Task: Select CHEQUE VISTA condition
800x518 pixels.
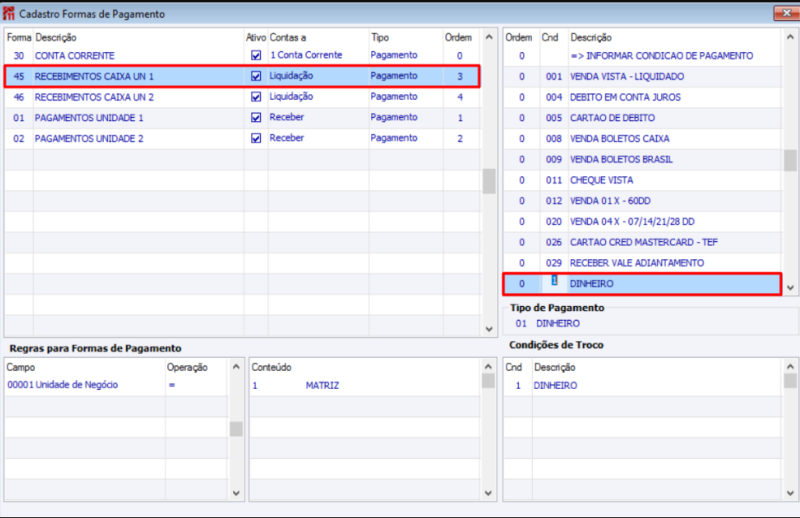Action: 642,180
